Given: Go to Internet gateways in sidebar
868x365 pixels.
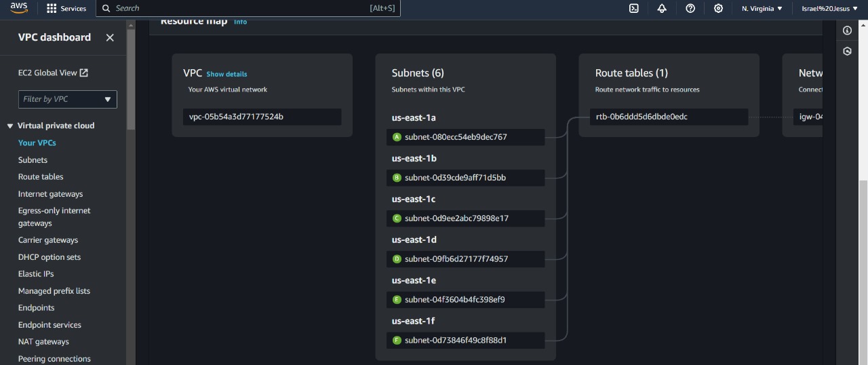Looking at the screenshot, I should point(50,193).
